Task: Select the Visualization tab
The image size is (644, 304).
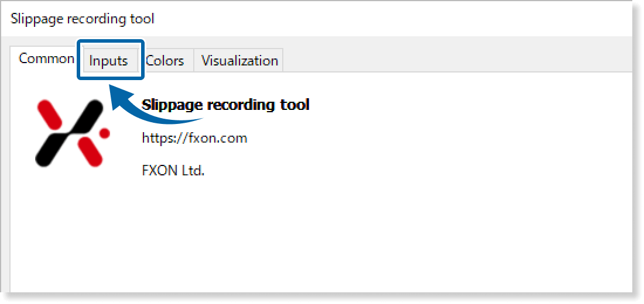Action: pos(239,61)
